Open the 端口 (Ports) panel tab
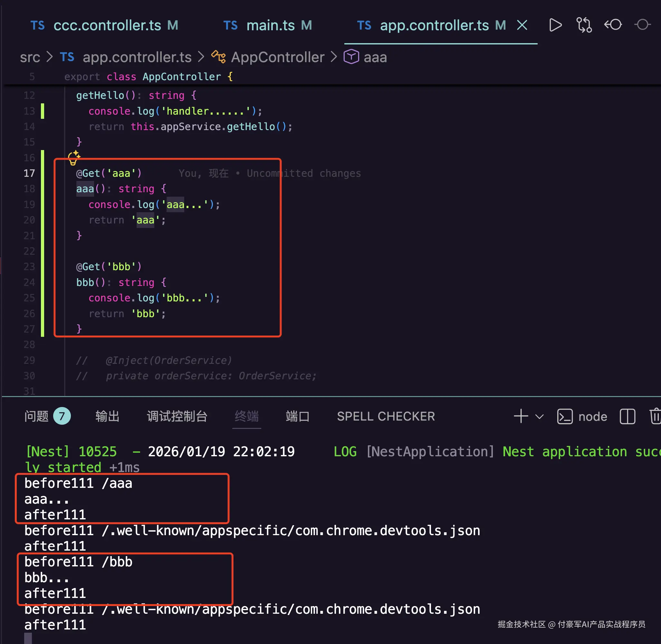 [297, 416]
